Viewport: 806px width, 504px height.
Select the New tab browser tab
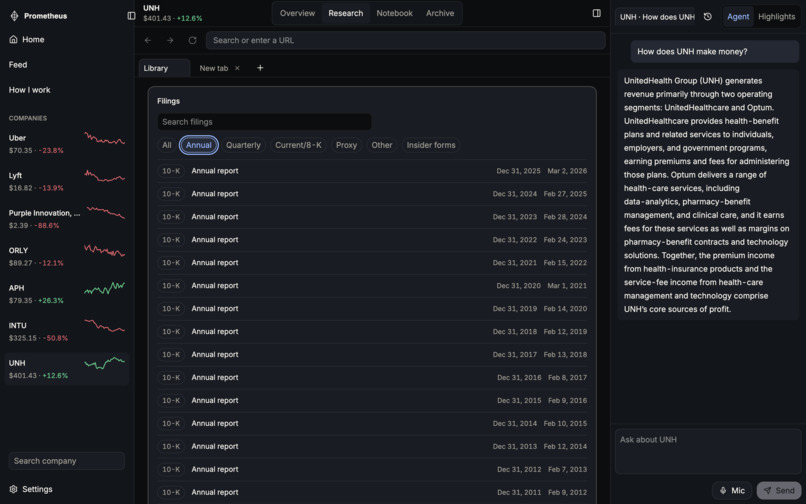click(x=214, y=68)
